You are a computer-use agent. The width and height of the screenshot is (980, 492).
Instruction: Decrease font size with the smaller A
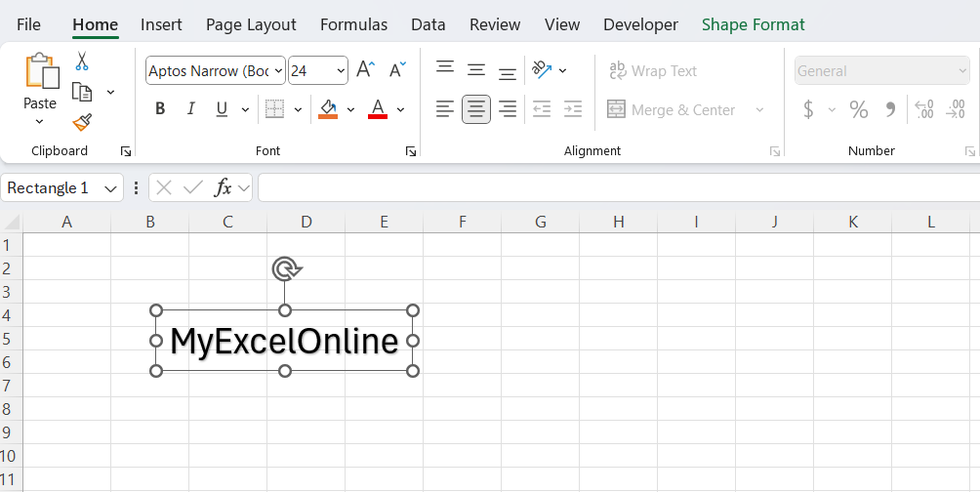(397, 70)
